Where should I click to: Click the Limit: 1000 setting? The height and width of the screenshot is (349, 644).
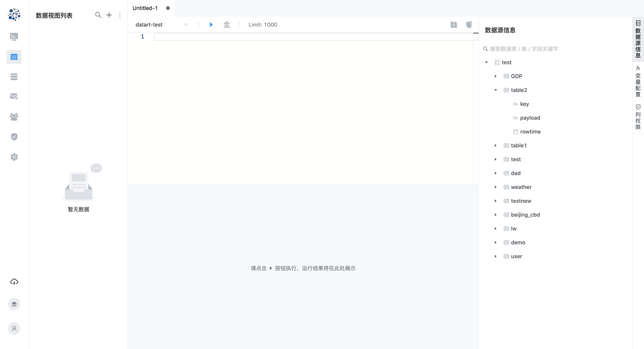(x=263, y=25)
